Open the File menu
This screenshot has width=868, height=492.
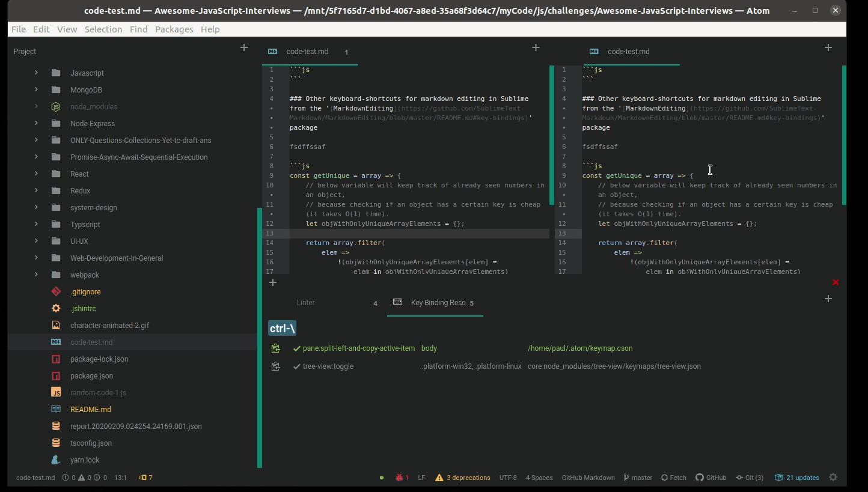(x=19, y=29)
